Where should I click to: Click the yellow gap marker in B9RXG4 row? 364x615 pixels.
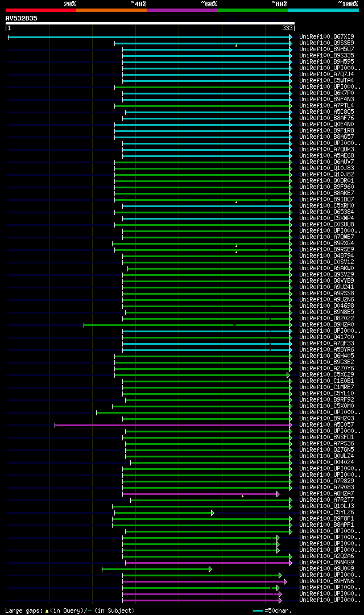pyautogui.click(x=236, y=246)
